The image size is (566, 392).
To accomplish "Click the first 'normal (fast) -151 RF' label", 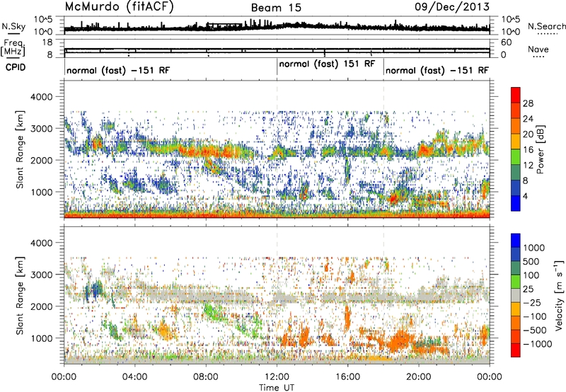I will [118, 70].
